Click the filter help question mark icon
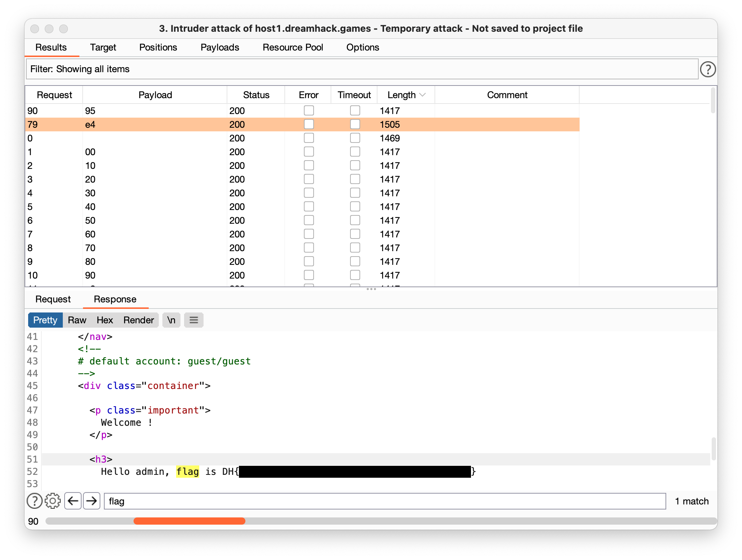The width and height of the screenshot is (742, 560). (707, 69)
